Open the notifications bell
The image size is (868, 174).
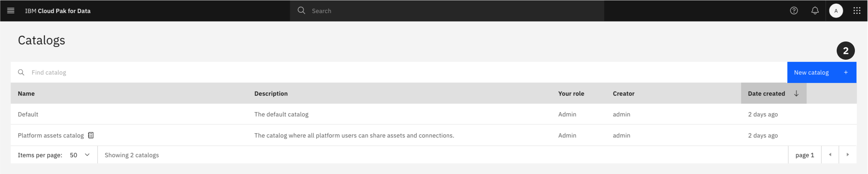815,11
